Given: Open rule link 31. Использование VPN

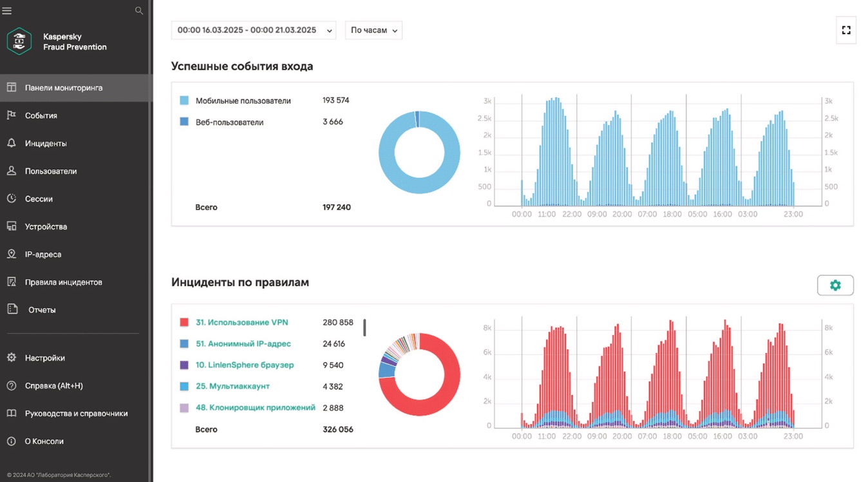Looking at the screenshot, I should point(241,322).
